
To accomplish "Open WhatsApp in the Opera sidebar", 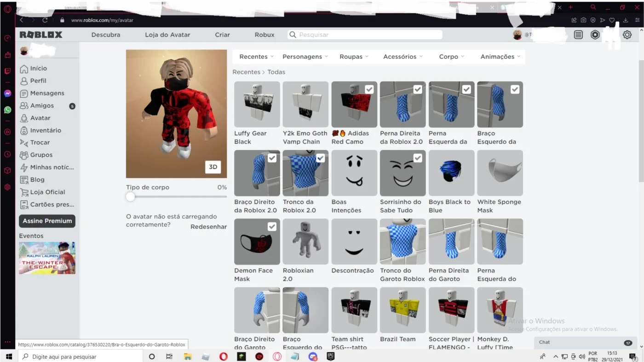I will click(x=7, y=110).
